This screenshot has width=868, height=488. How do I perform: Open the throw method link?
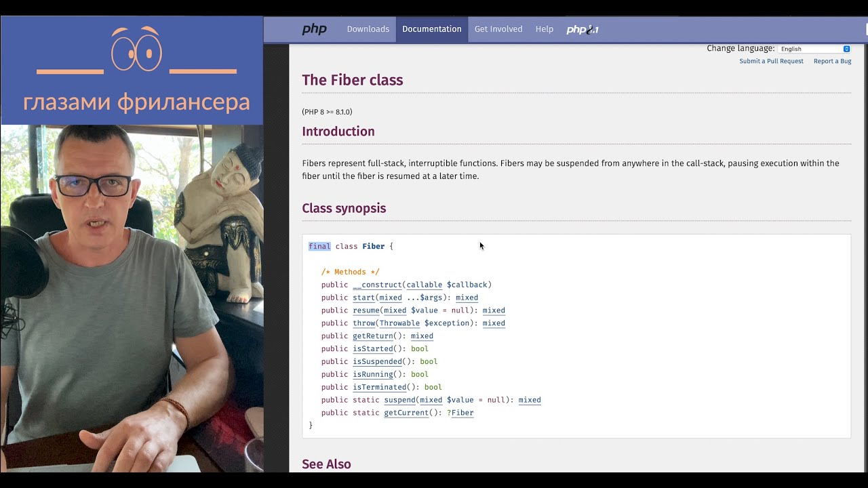tap(363, 323)
